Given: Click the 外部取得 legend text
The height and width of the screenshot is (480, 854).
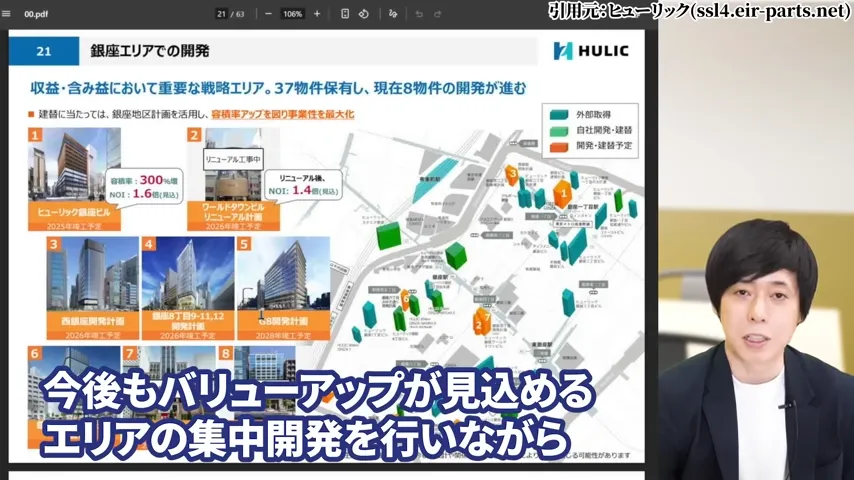Looking at the screenshot, I should 593,114.
